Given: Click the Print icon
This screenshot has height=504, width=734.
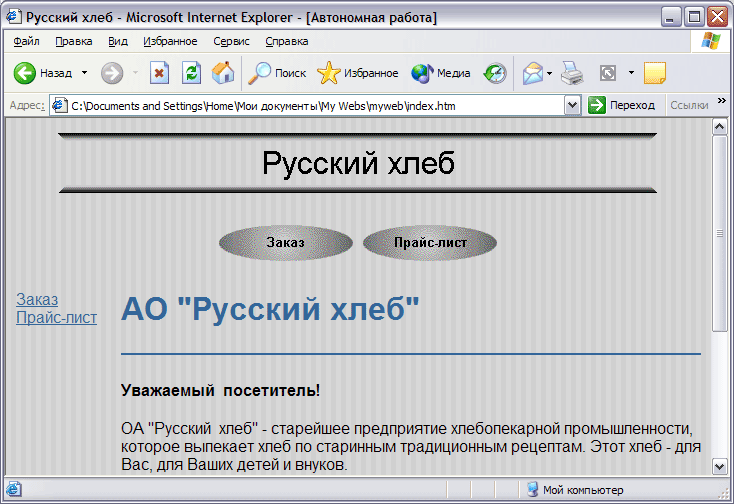Looking at the screenshot, I should click(572, 73).
